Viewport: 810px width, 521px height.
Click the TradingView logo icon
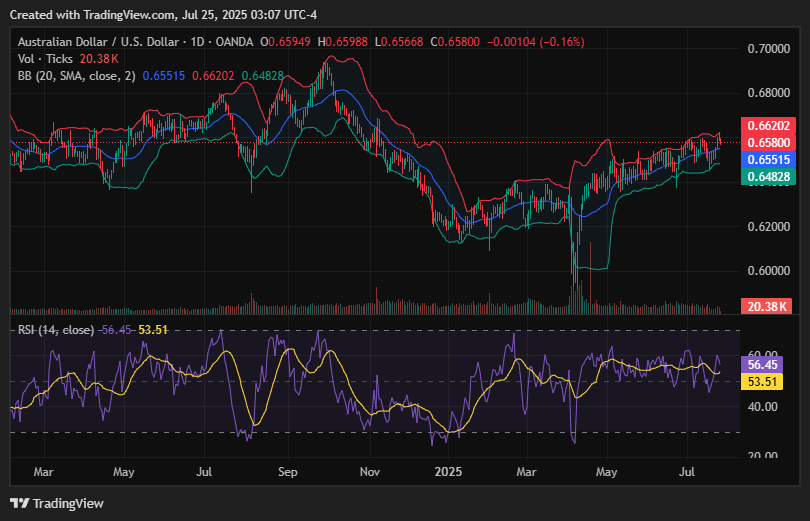(x=20, y=503)
